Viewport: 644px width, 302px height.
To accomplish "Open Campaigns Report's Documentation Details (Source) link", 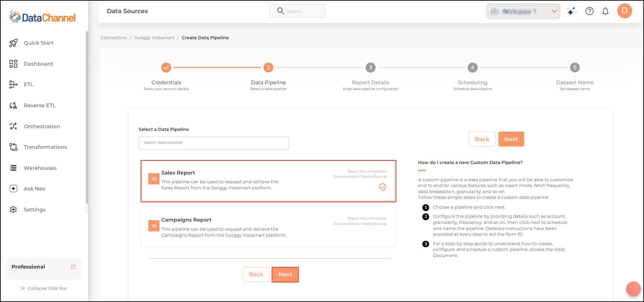I will coord(360,224).
